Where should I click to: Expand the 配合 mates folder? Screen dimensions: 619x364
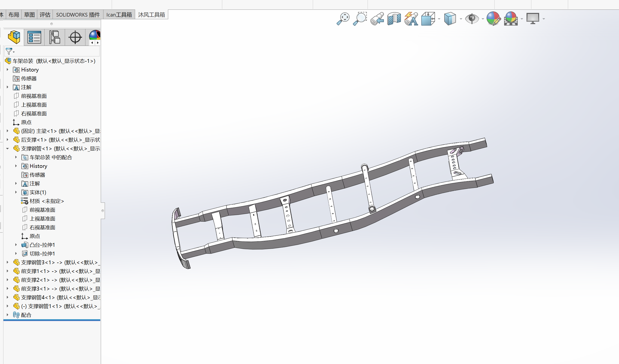click(x=8, y=315)
